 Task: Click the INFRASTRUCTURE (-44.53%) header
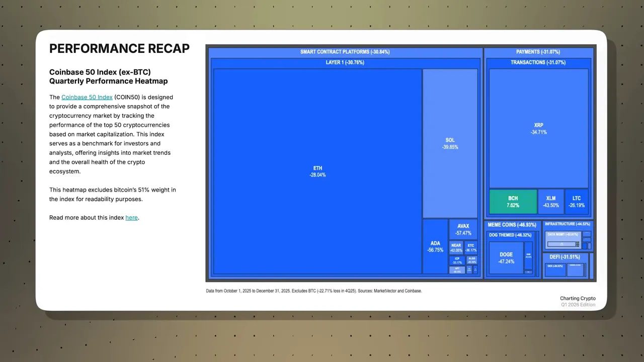point(567,224)
